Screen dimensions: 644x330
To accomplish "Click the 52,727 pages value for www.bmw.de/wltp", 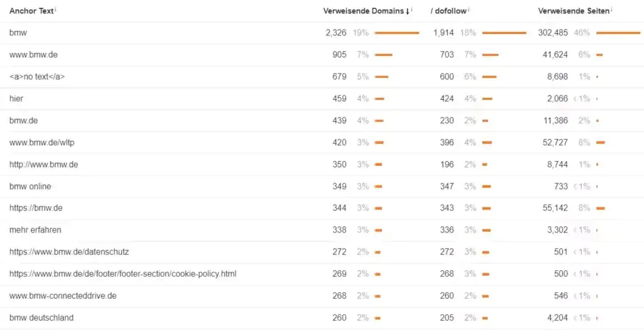I will pyautogui.click(x=555, y=143).
